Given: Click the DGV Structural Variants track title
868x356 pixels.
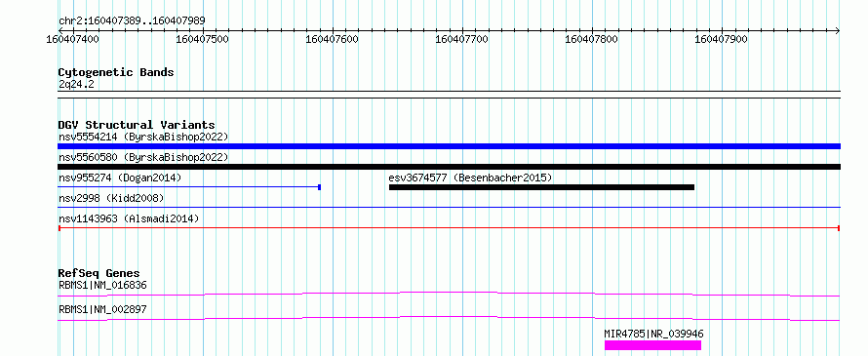Looking at the screenshot, I should tap(137, 125).
